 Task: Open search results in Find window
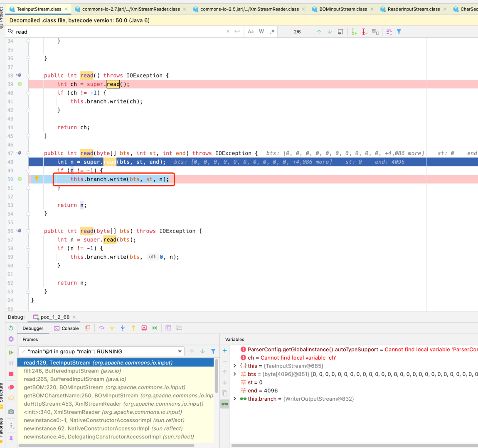340,32
